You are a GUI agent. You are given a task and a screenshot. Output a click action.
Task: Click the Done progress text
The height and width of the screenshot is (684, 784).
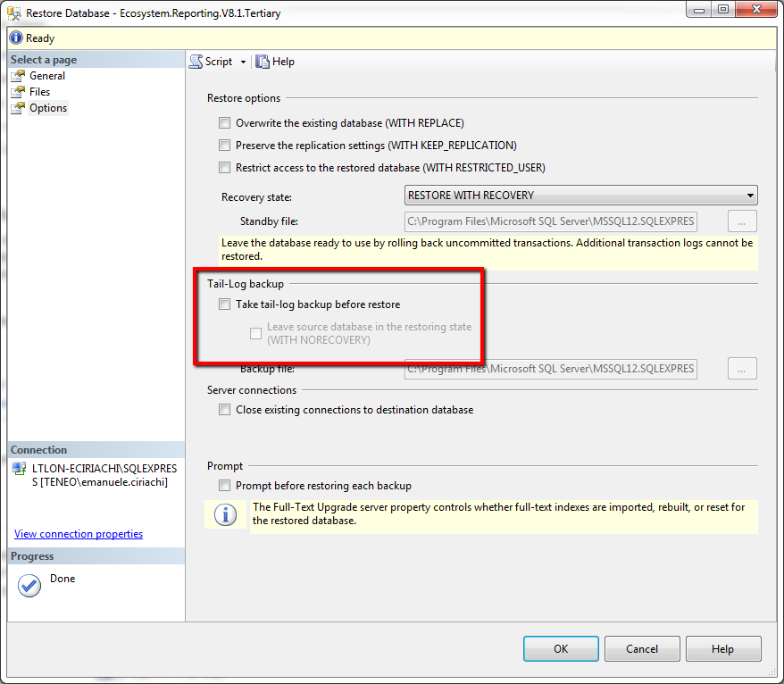[x=63, y=579]
